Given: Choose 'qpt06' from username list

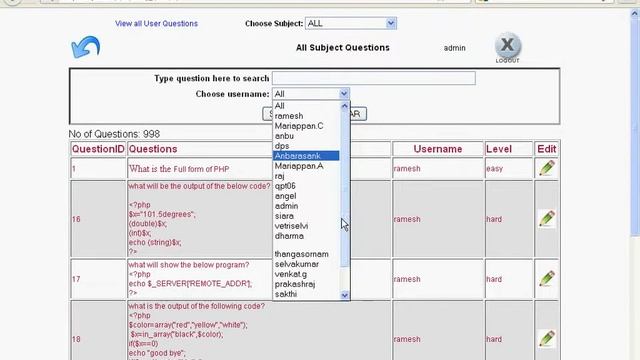Looking at the screenshot, I should 306,186.
